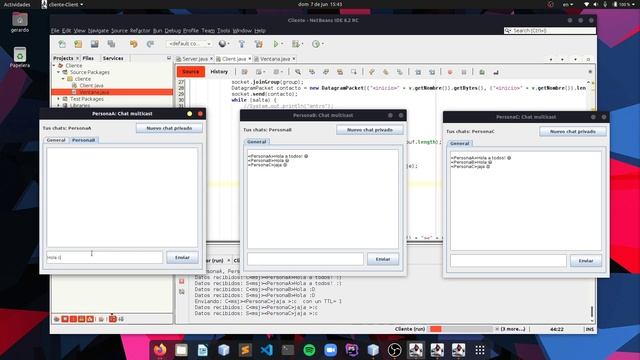640x360 pixels.
Task: Click Nuevo chat privado in PersonaC window
Action: pyautogui.click(x=573, y=131)
